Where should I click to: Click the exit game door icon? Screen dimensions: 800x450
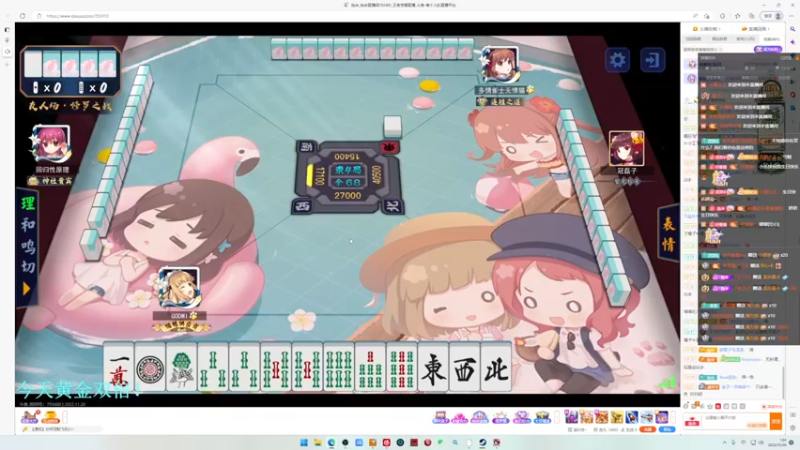click(x=653, y=60)
